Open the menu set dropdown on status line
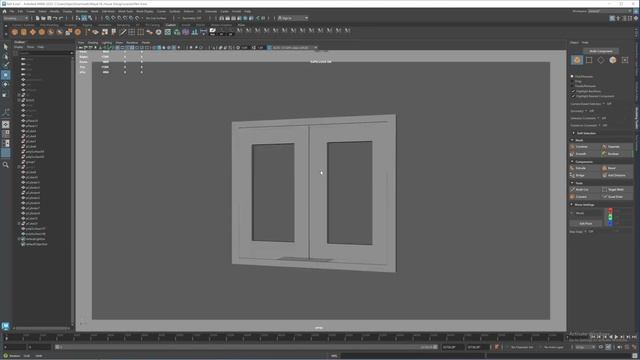640x360 pixels. [x=16, y=18]
